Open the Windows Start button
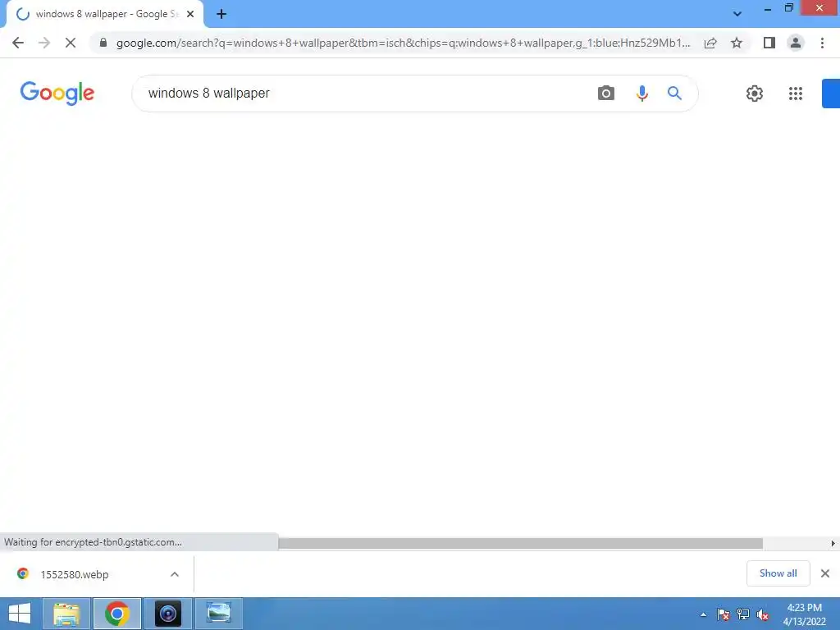 20,614
